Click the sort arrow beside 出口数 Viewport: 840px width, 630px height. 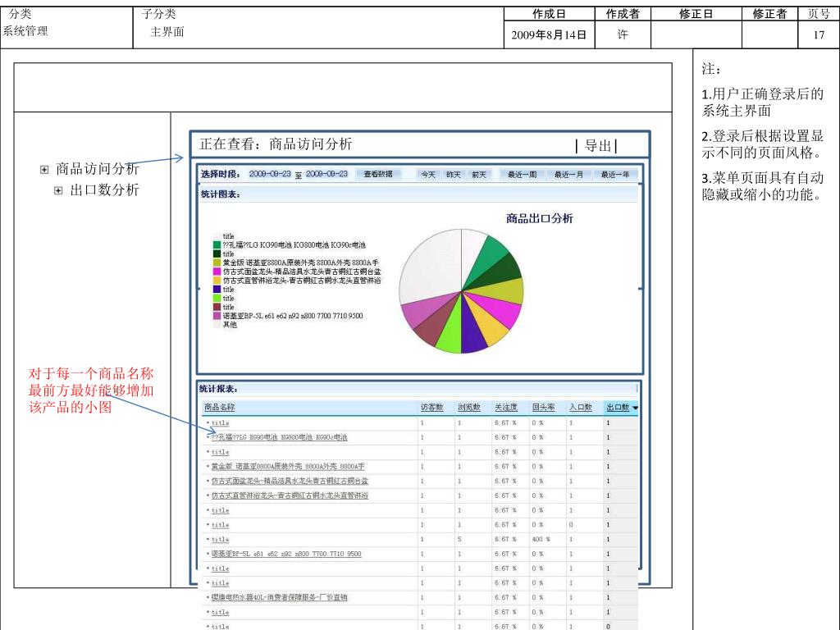636,409
